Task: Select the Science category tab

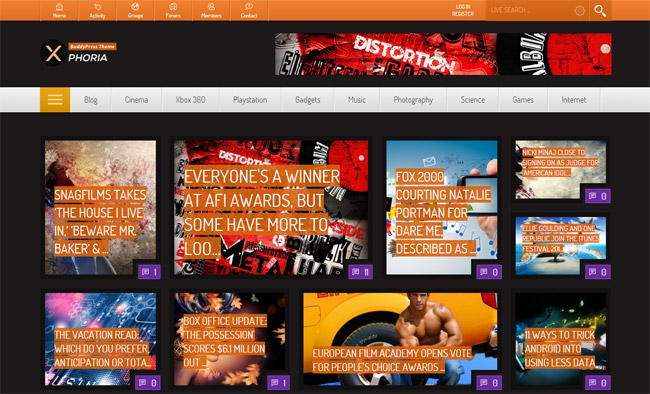Action: [x=473, y=100]
